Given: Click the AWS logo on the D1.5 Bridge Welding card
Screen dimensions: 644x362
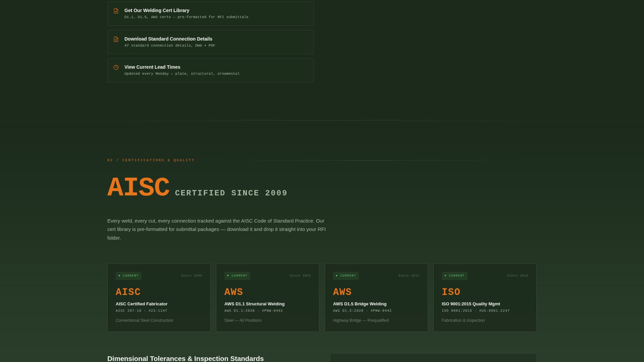Looking at the screenshot, I should tap(342, 292).
